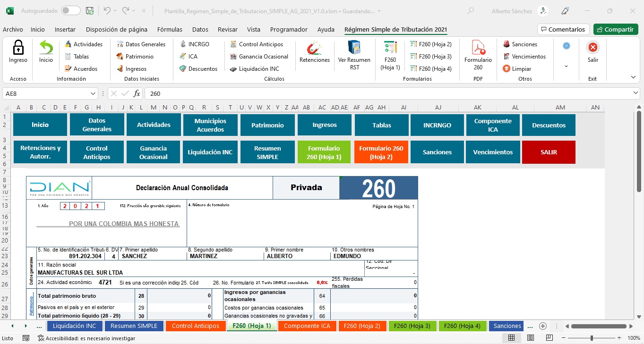The image size is (644, 344).
Task: Click the zoom in plus button
Action: pyautogui.click(x=619, y=338)
